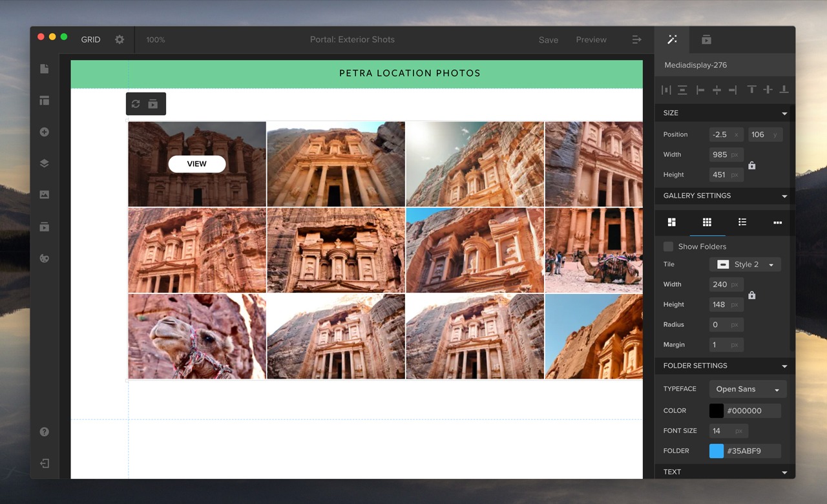Switch to the list gallery layout tab
Screen dimensions: 827x504
point(742,222)
